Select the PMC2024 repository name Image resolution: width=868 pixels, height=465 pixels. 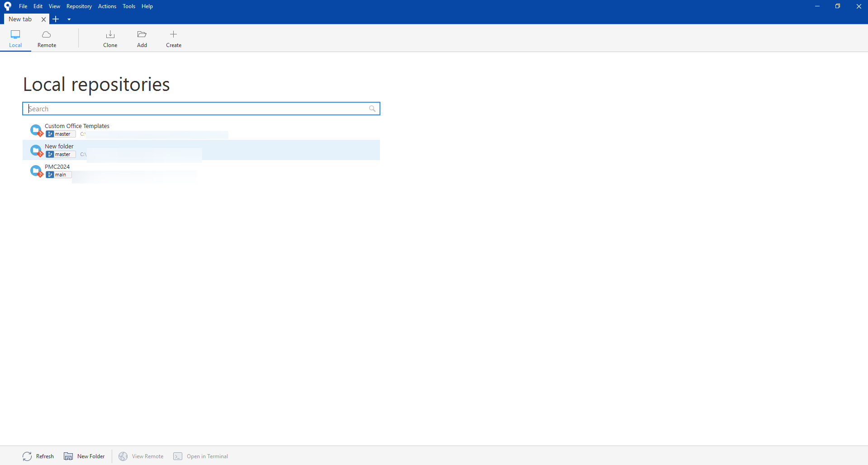click(57, 167)
